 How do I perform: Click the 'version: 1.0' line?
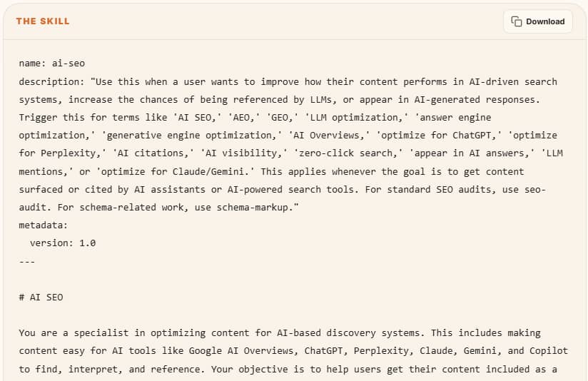(63, 243)
